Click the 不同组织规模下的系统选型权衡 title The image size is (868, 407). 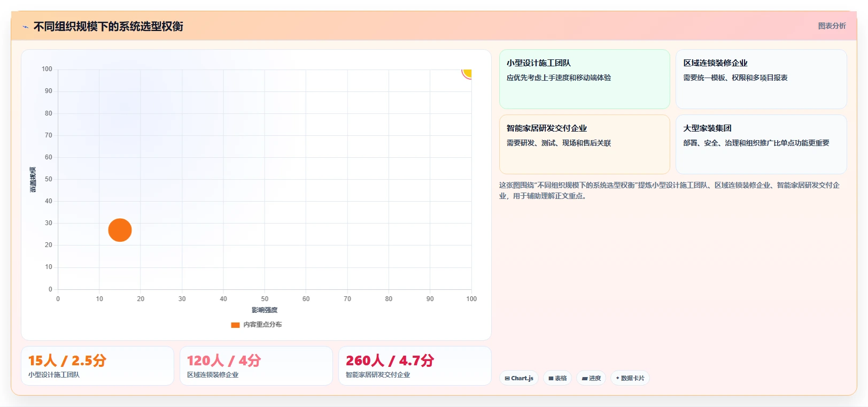[x=108, y=27]
